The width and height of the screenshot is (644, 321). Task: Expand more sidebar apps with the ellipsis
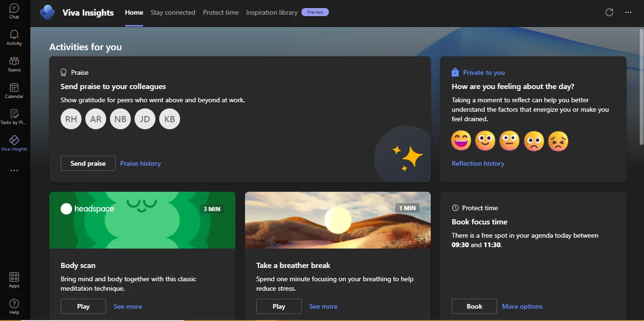click(x=14, y=170)
